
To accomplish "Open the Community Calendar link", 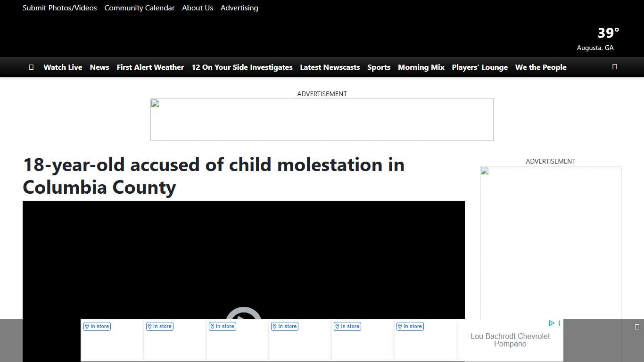I will 139,8.
